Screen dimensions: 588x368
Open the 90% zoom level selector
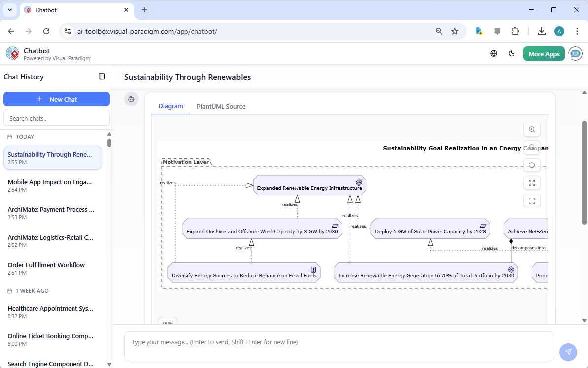pyautogui.click(x=167, y=322)
